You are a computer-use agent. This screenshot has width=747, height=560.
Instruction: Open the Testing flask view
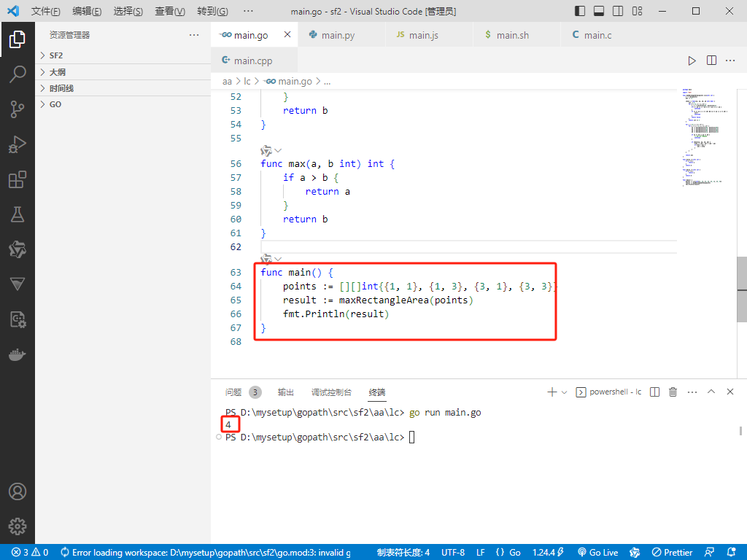tap(18, 215)
